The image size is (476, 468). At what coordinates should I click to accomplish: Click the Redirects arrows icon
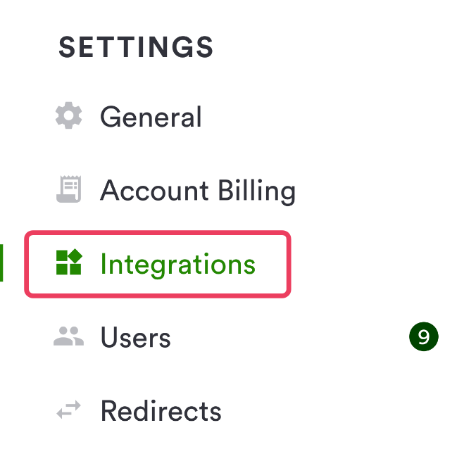[69, 410]
